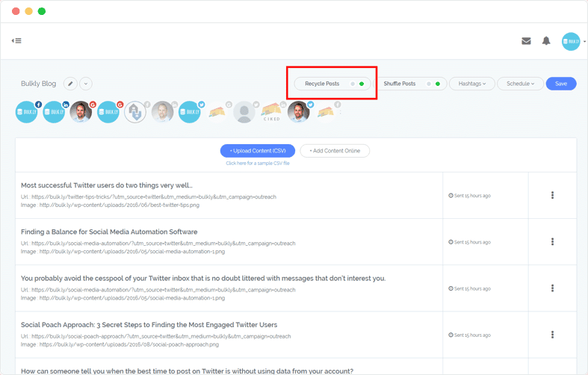
Task: Click the pencil edit icon beside Bulkly Blog
Action: 70,84
